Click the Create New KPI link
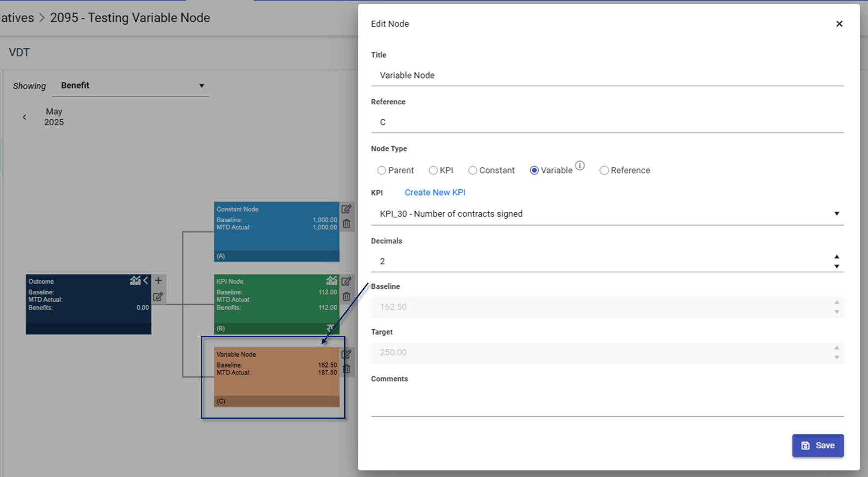Viewport: 868px width, 477px height. coord(435,193)
